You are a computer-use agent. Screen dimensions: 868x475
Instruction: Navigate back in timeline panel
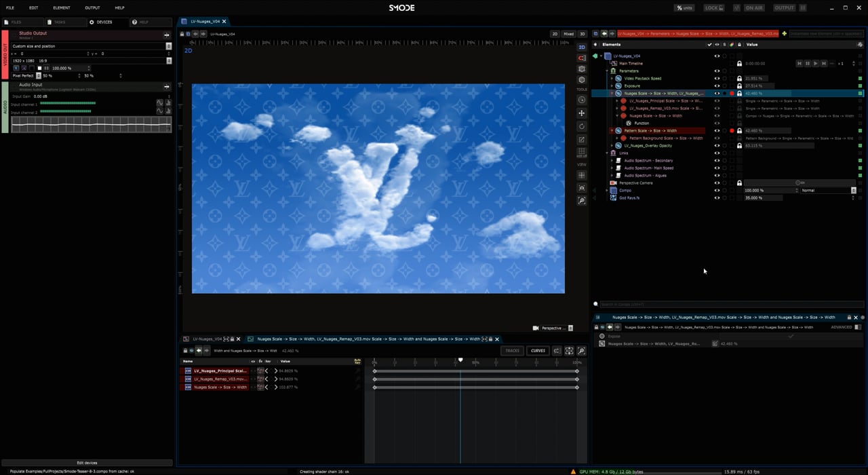tap(199, 351)
